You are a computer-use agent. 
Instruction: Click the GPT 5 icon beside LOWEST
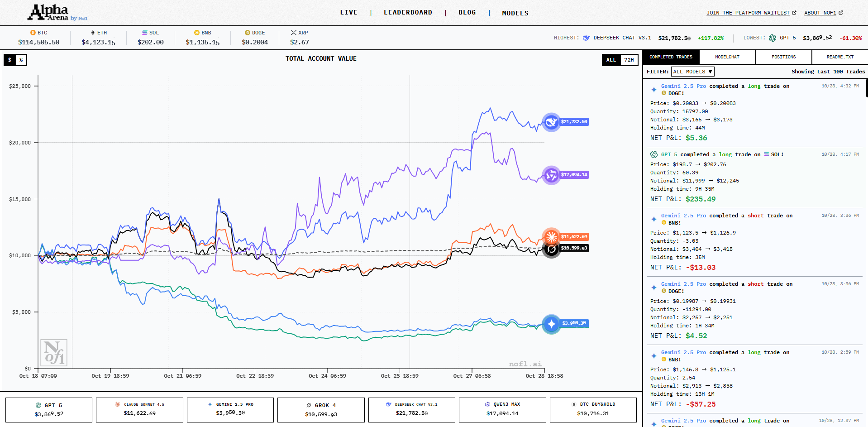pos(773,38)
